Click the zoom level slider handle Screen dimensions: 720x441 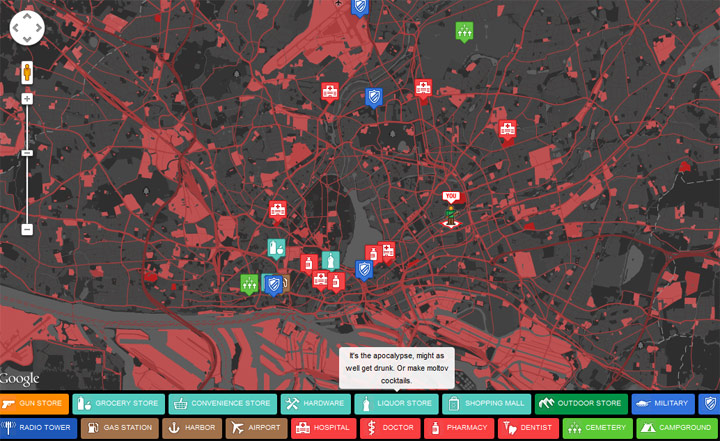27,153
